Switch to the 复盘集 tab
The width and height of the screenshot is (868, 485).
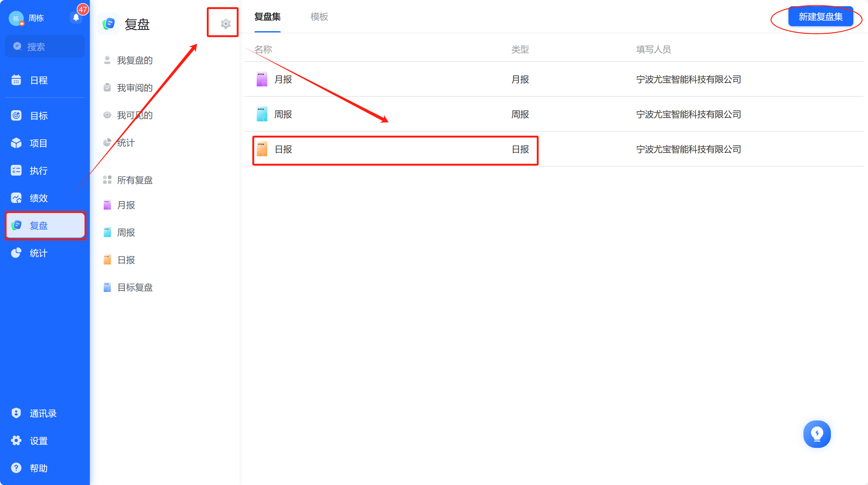(268, 17)
